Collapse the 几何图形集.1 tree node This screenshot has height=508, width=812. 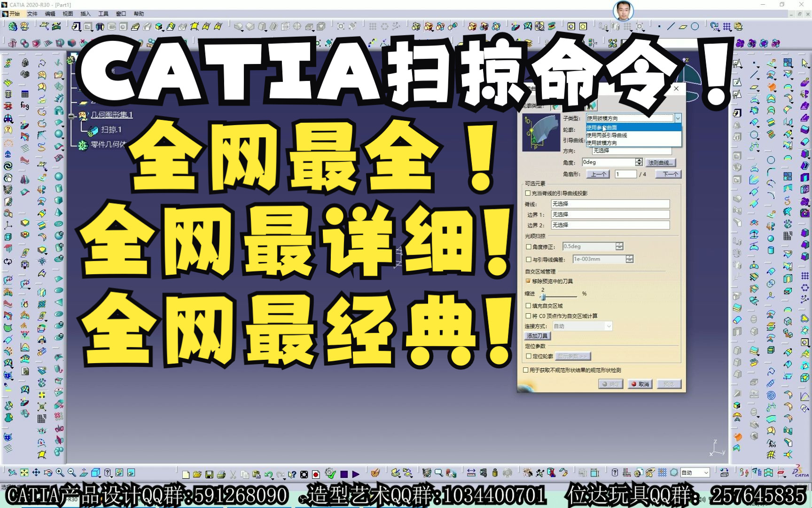[x=71, y=116]
